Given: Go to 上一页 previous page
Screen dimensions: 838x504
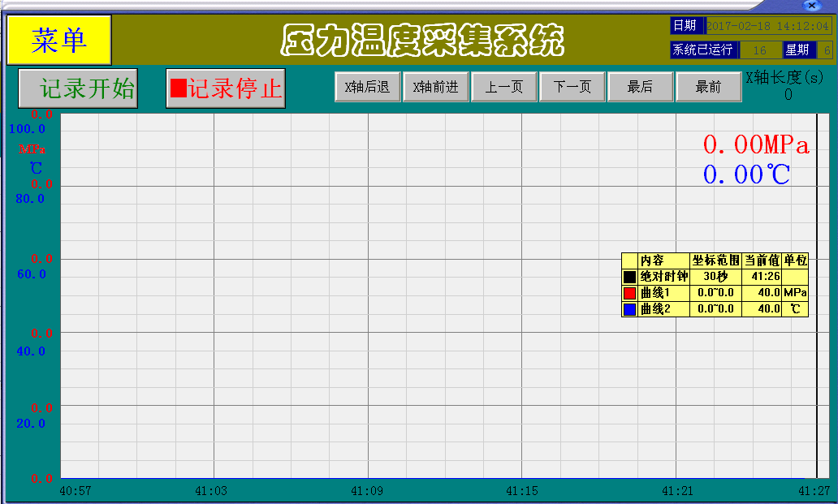Looking at the screenshot, I should tap(504, 87).
